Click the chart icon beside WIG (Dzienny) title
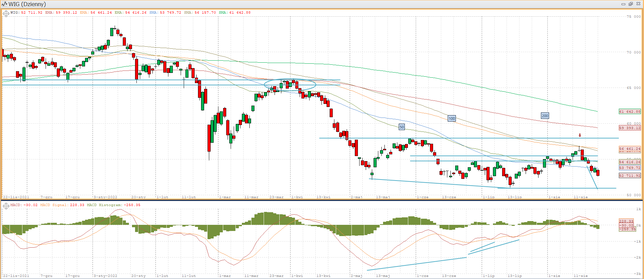Screen dimensions: 644x279 (4, 4)
